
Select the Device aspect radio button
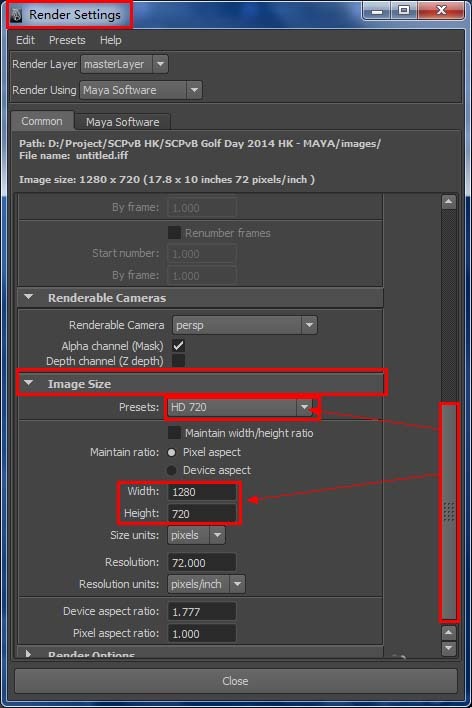coord(171,470)
